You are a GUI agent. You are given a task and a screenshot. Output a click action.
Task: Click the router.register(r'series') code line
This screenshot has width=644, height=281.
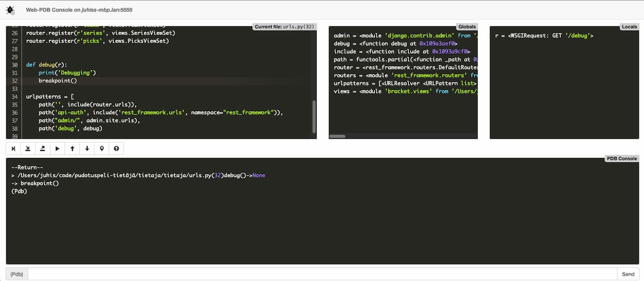[x=100, y=33]
